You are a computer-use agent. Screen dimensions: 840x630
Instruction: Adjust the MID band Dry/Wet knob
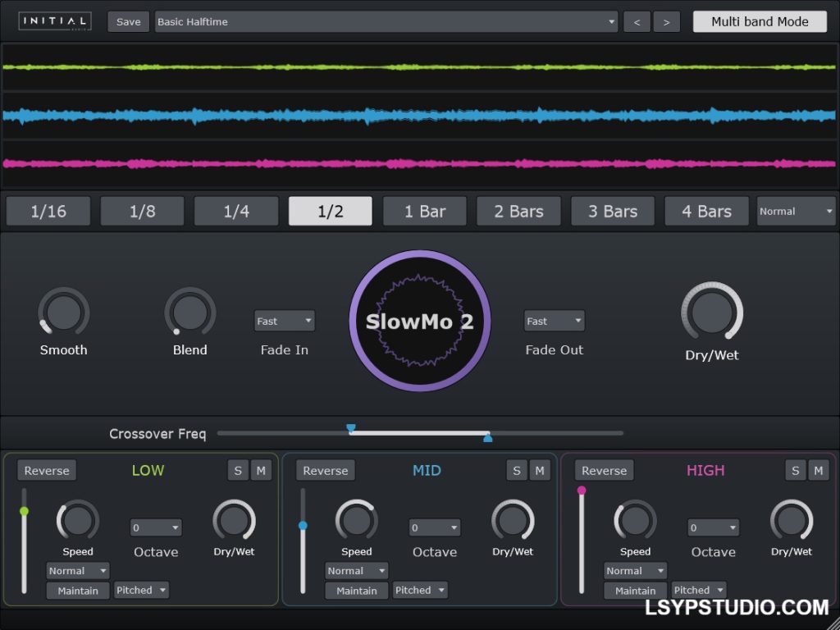pos(513,519)
